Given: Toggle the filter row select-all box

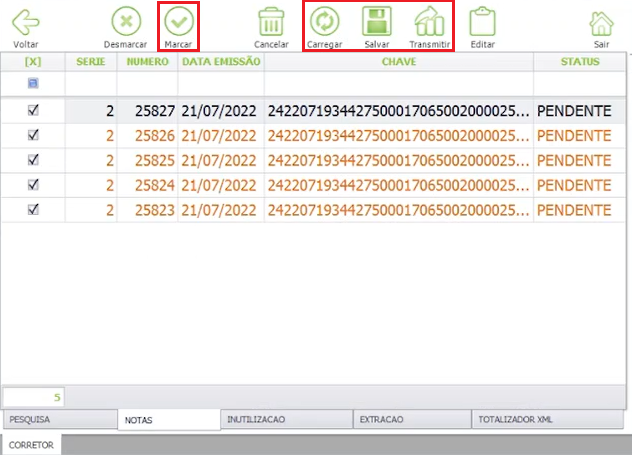Looking at the screenshot, I should coord(33,83).
